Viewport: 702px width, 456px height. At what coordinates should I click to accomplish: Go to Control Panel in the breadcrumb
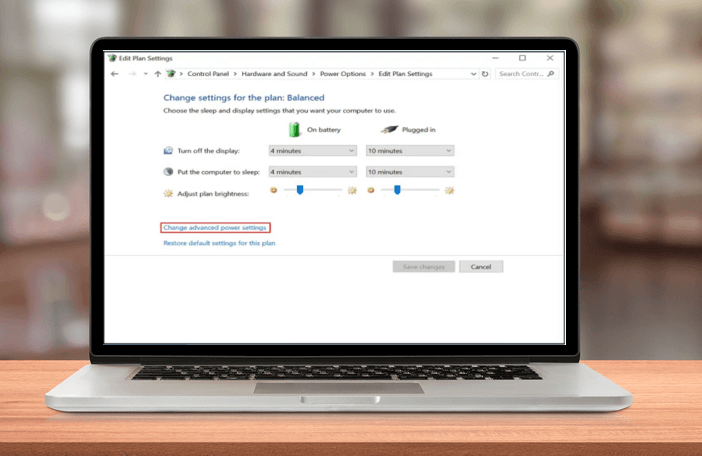coord(208,74)
